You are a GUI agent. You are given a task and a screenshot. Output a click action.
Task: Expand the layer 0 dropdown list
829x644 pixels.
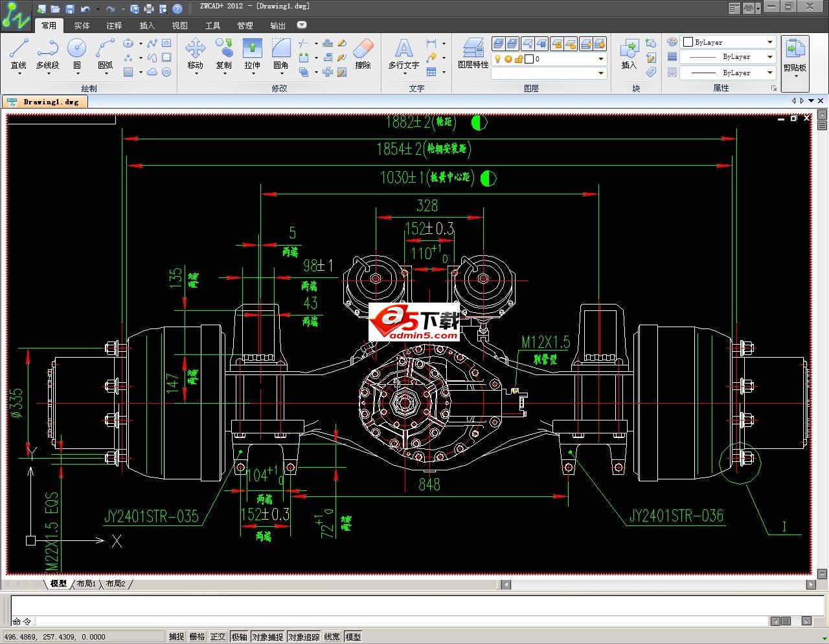pyautogui.click(x=600, y=59)
